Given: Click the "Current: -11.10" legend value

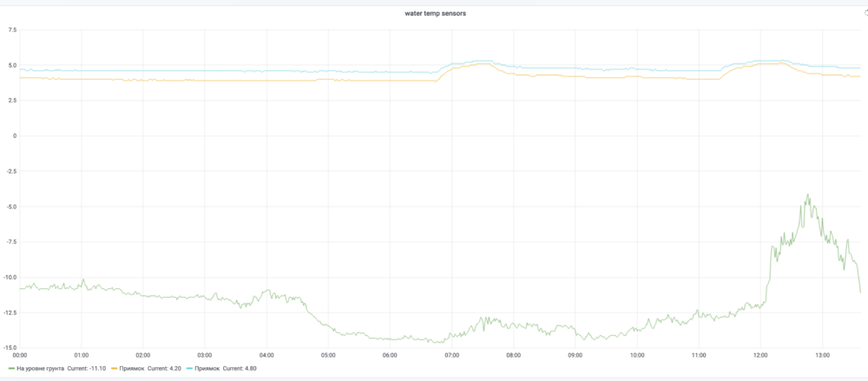Looking at the screenshot, I should tap(87, 368).
